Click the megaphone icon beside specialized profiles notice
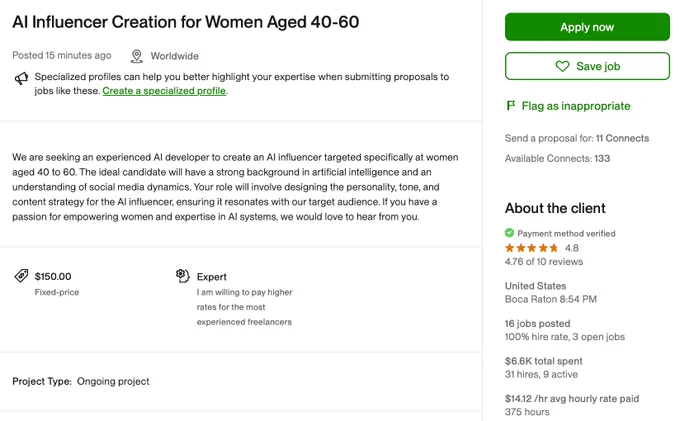 click(x=21, y=78)
